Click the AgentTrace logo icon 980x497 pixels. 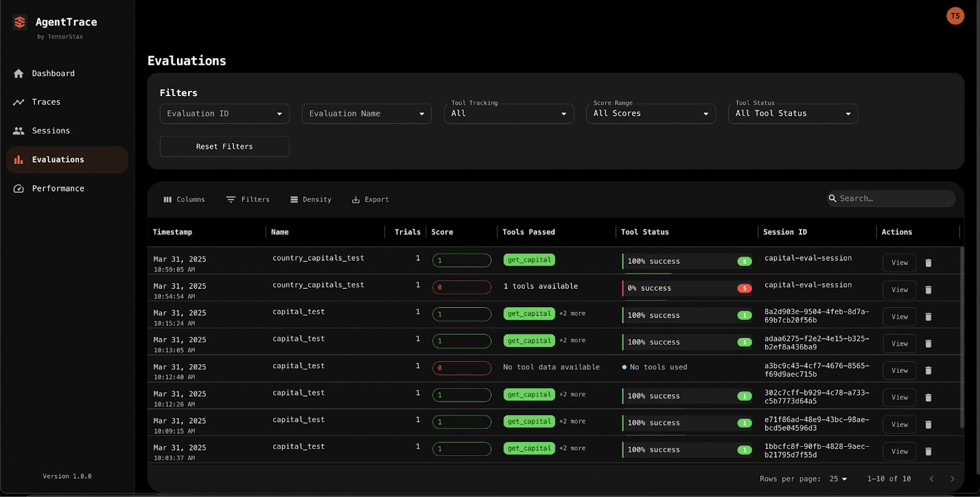[x=20, y=23]
